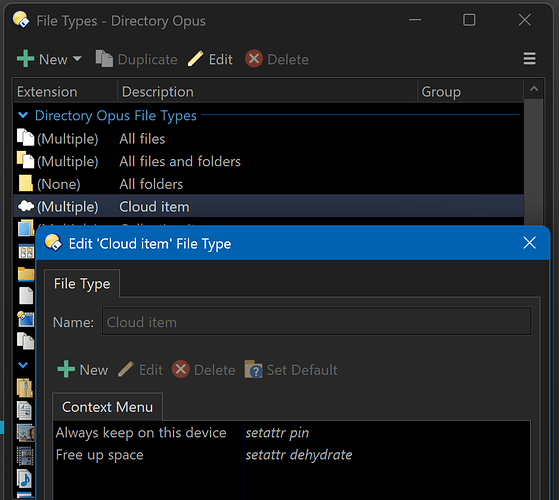Click the green New plus icon in main toolbar
The height and width of the screenshot is (500, 559).
(25, 59)
